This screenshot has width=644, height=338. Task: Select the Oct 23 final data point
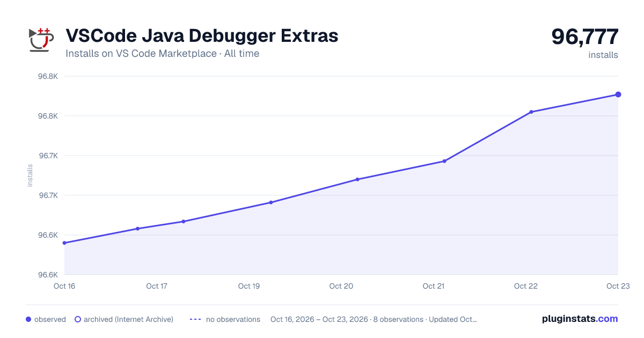tap(618, 94)
